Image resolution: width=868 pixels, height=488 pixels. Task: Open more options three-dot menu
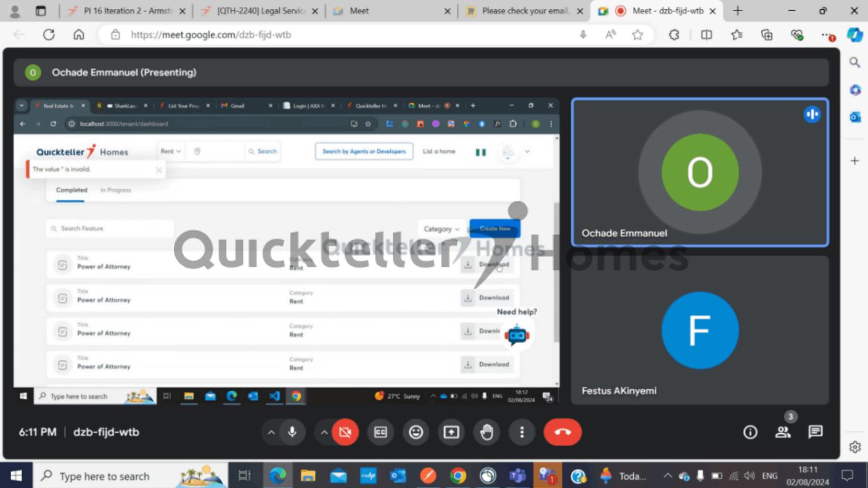tap(522, 433)
